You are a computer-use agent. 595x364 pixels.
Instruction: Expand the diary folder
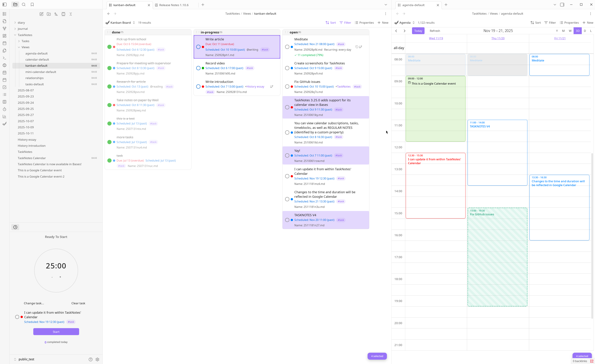pos(15,22)
